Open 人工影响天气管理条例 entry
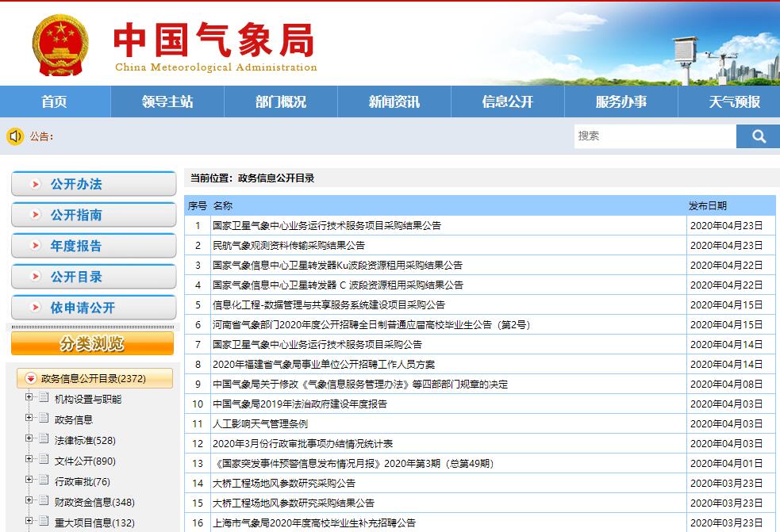The image size is (780, 532). (260, 424)
